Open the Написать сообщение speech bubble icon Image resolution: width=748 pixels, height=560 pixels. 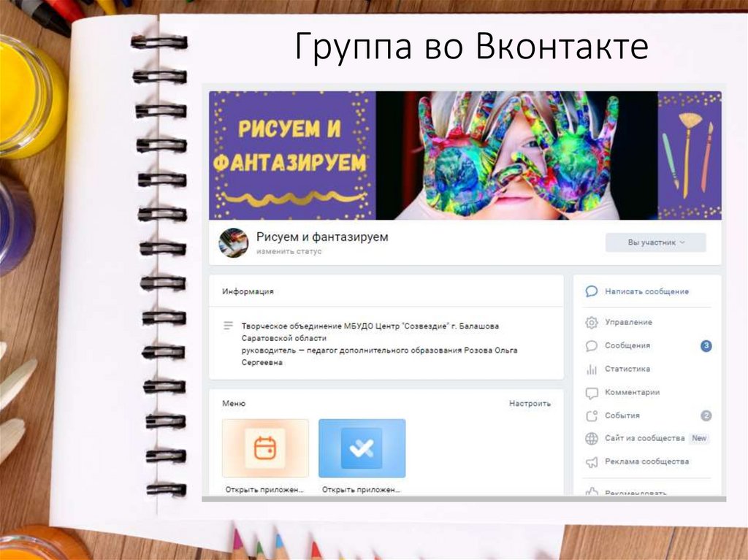[592, 291]
